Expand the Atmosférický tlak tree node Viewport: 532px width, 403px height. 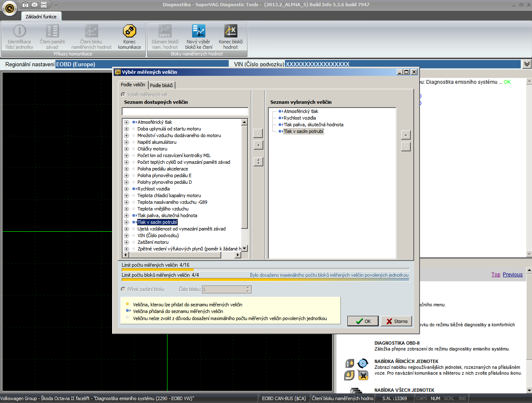coord(126,122)
